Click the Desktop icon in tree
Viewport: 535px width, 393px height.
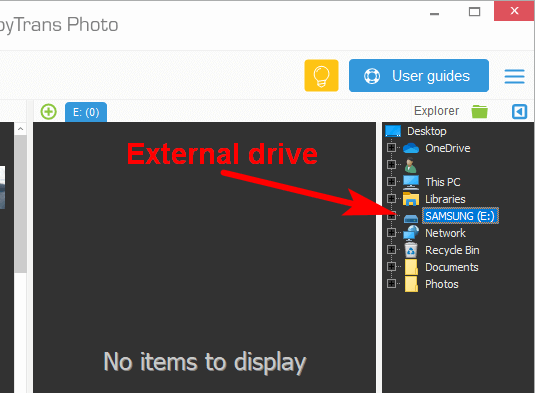393,131
